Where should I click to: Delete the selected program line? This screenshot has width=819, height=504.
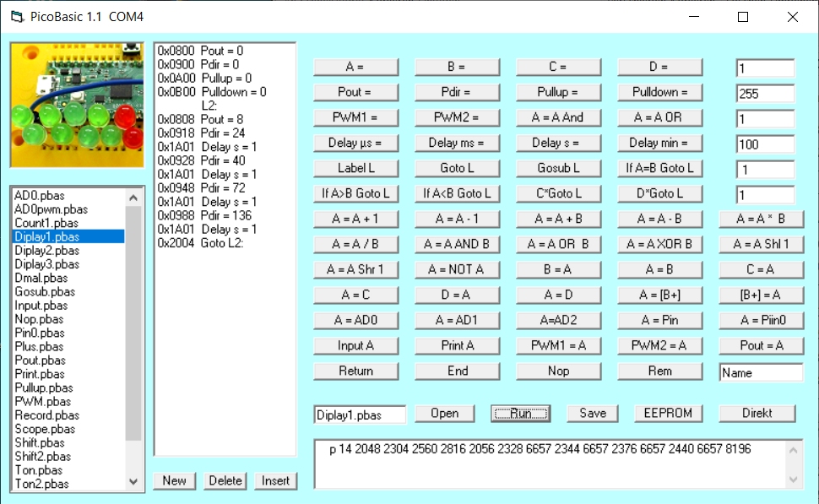pos(225,480)
